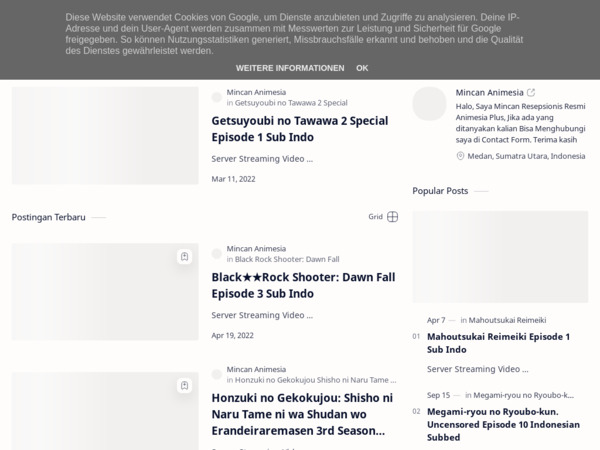Open the Black Rock Shooter: Dawn Fall category label
The width and height of the screenshot is (600, 450).
287,259
